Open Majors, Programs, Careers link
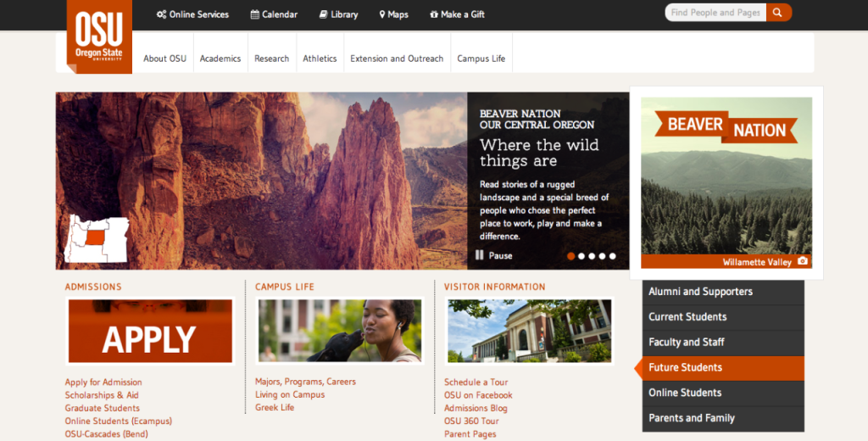The width and height of the screenshot is (868, 441). (305, 382)
